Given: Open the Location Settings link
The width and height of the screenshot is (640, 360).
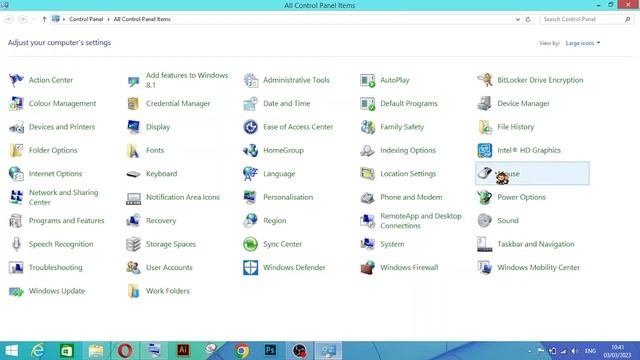Looking at the screenshot, I should coord(408,174).
